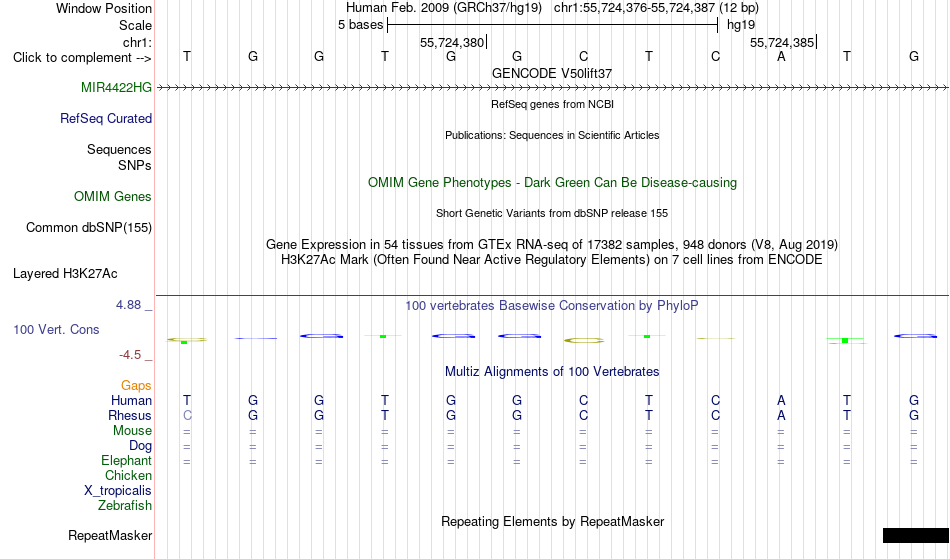This screenshot has height=559, width=950.
Task: Click the black RepeatMasker repeat element block
Action: [x=916, y=535]
